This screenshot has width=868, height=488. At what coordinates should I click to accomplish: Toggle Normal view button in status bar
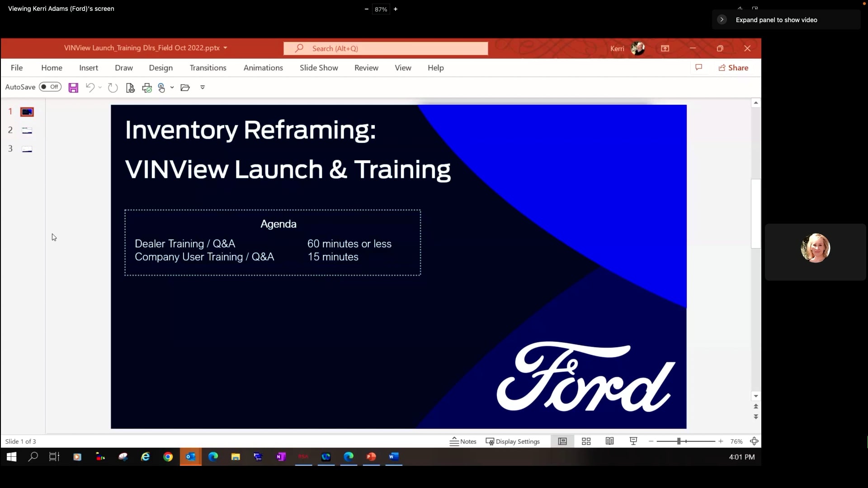tap(562, 441)
